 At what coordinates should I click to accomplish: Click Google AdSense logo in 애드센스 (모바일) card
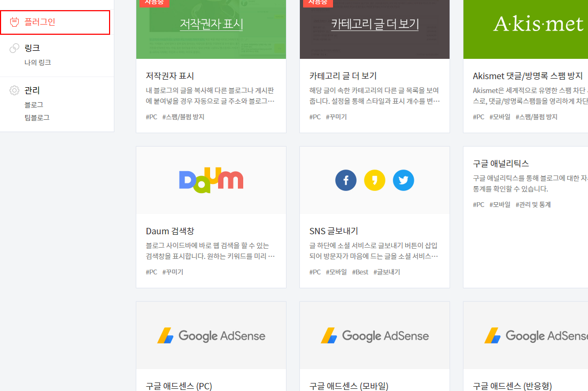(375, 335)
